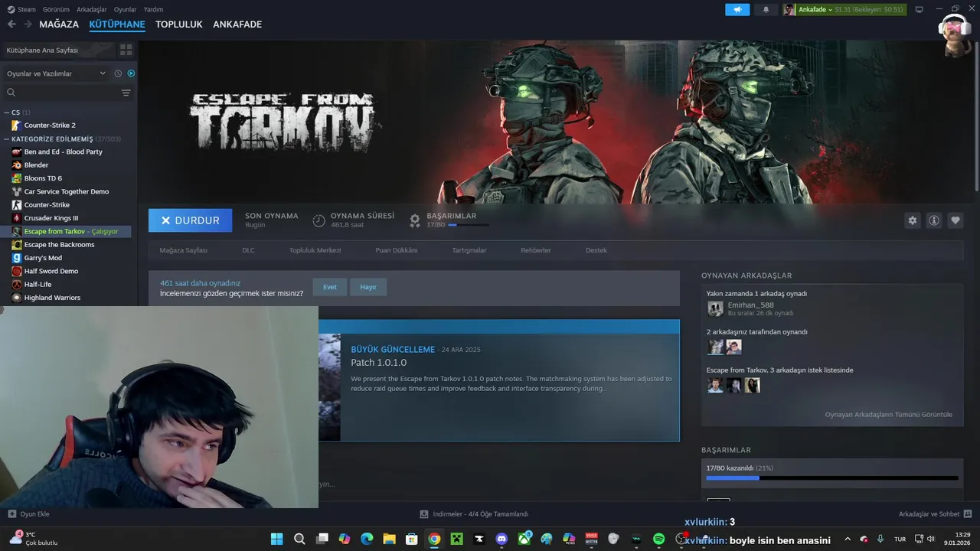Open the Tartışmalar tab

(x=469, y=250)
